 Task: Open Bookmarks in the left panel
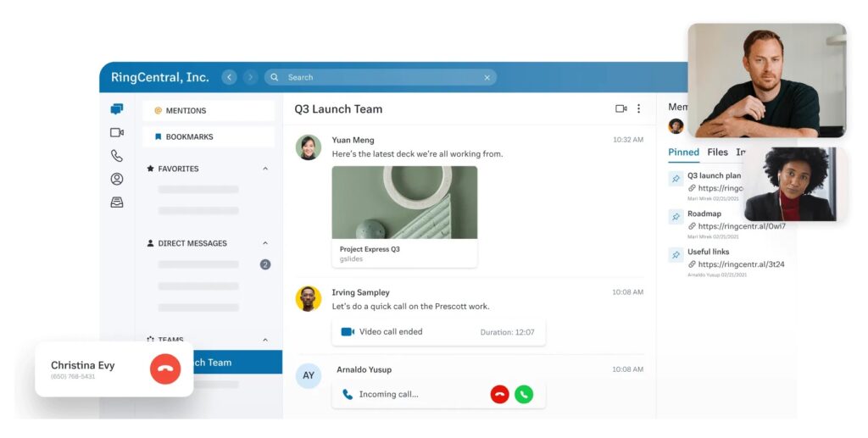point(209,136)
